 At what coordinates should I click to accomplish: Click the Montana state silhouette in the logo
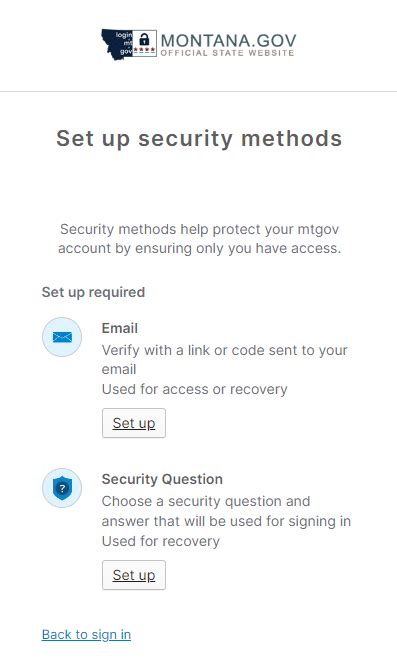(117, 44)
